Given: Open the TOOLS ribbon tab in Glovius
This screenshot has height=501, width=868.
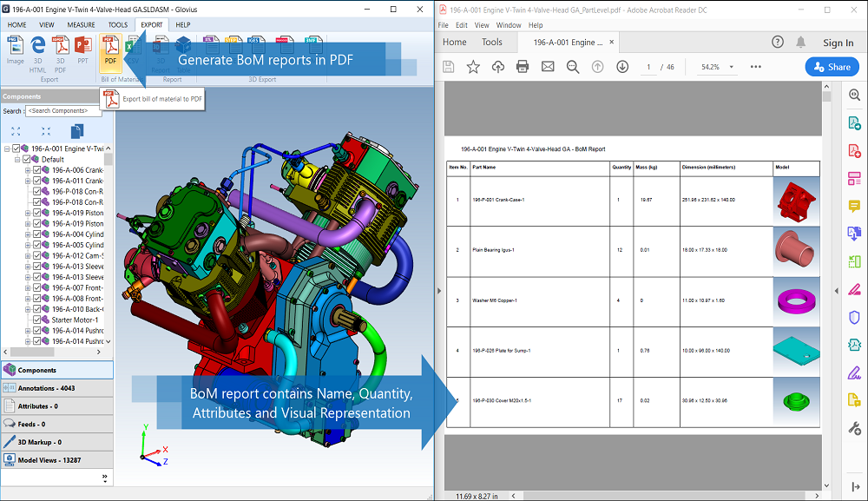Looking at the screenshot, I should 118,25.
